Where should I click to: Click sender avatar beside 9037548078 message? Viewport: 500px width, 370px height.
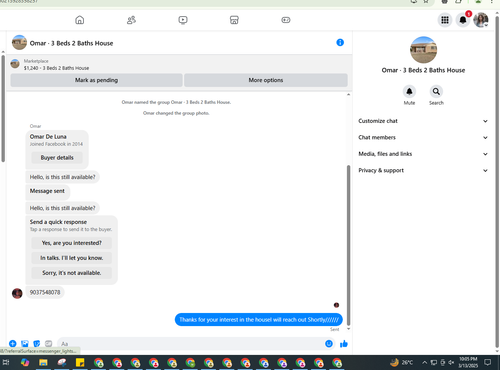point(17,293)
